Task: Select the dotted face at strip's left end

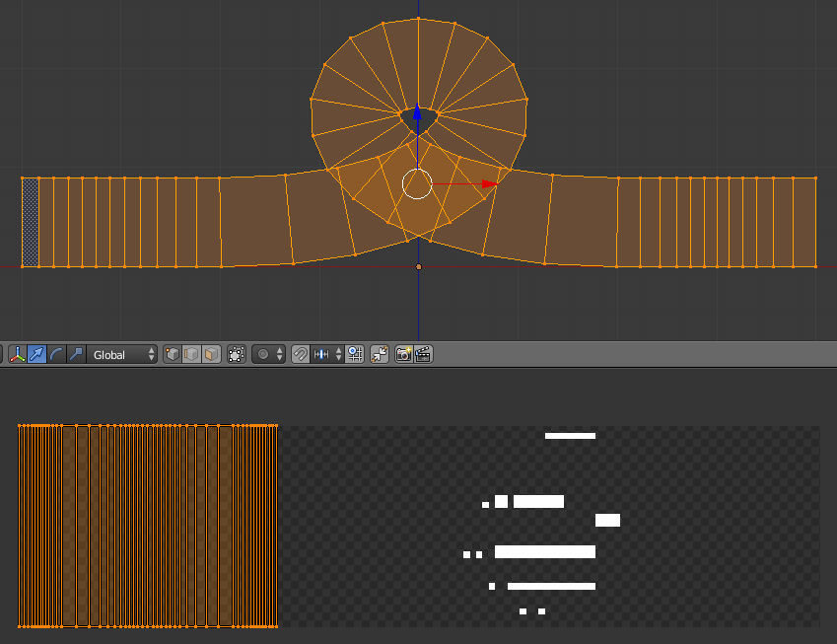Action: pos(31,222)
